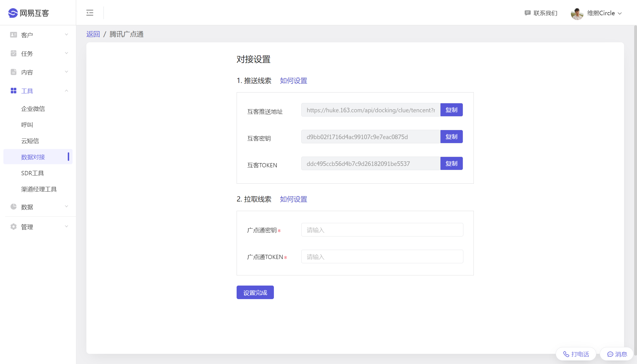Expand the 客户 menu chevron

(x=66, y=34)
